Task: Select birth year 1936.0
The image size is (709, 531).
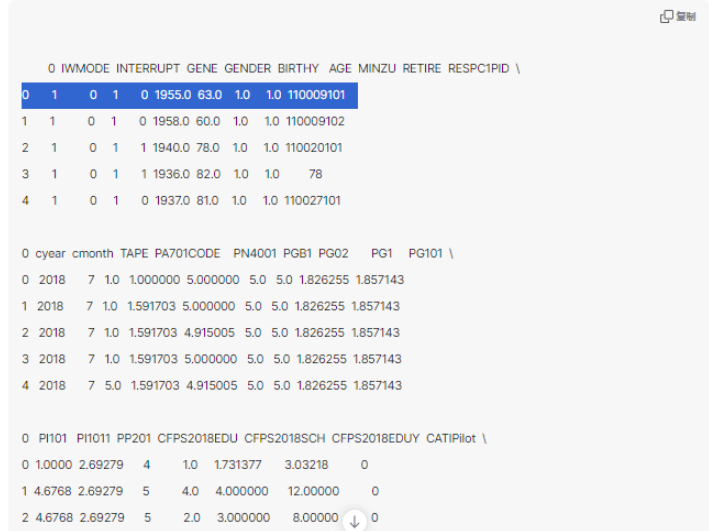Action: coord(171,174)
